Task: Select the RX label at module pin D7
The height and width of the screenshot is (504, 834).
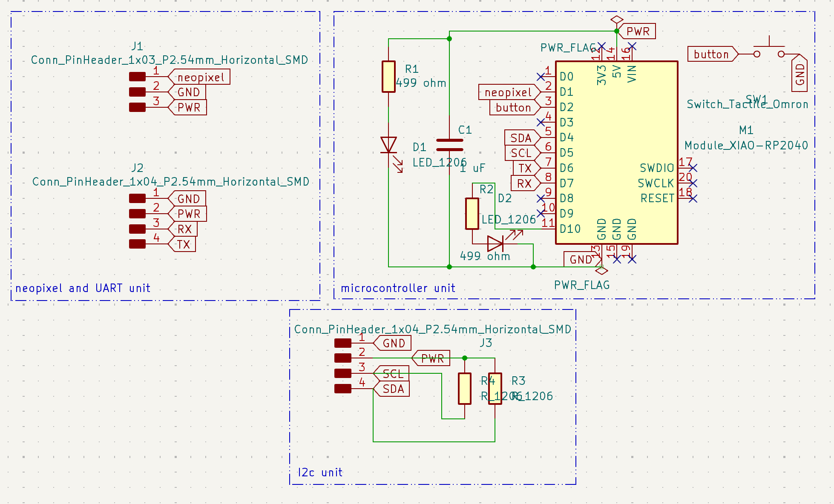Action: tap(526, 183)
